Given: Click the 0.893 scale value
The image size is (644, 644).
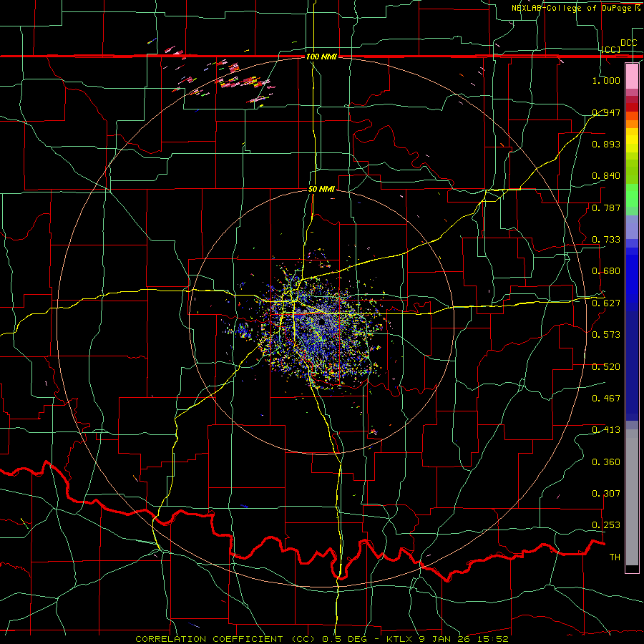Looking at the screenshot, I should 606,144.
